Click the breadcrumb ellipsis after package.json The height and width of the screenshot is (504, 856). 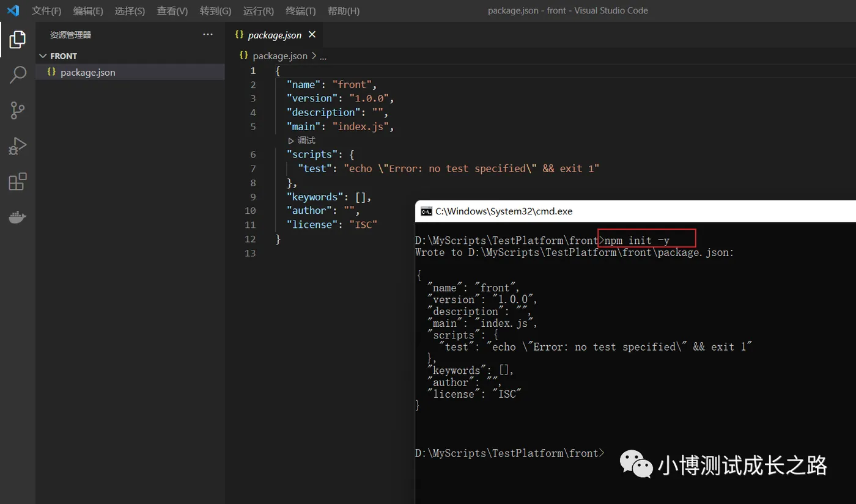[323, 56]
